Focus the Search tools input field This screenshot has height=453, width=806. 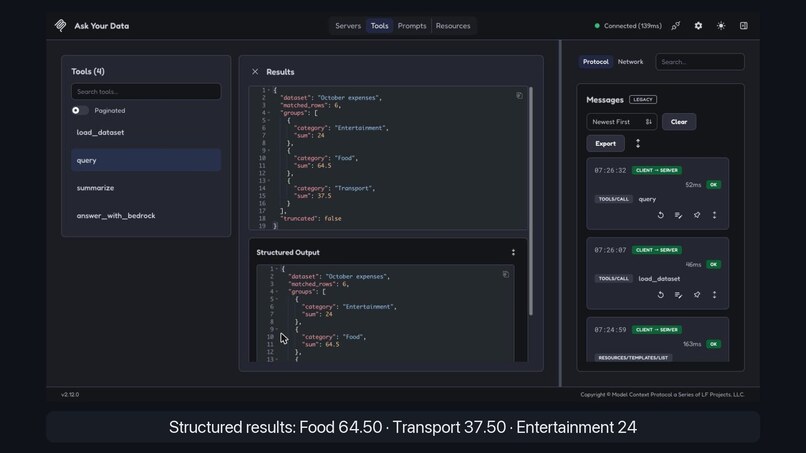click(146, 92)
